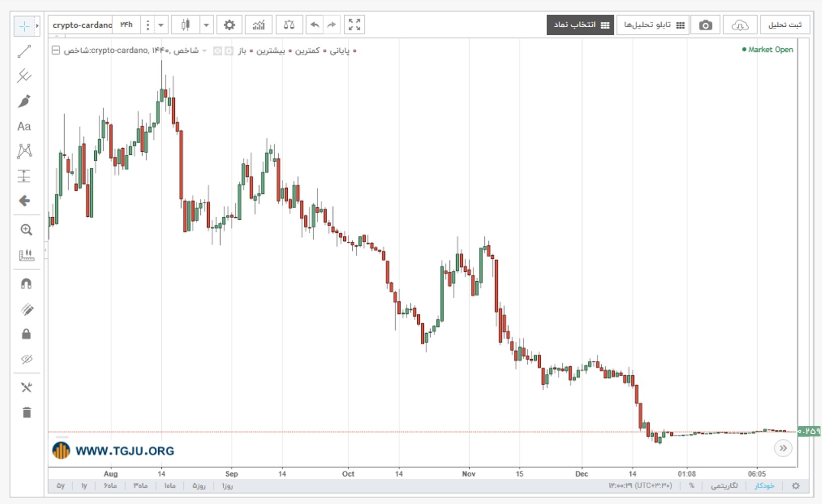The width and height of the screenshot is (822, 504).
Task: Click the compare symbols scale icon
Action: coord(289,25)
